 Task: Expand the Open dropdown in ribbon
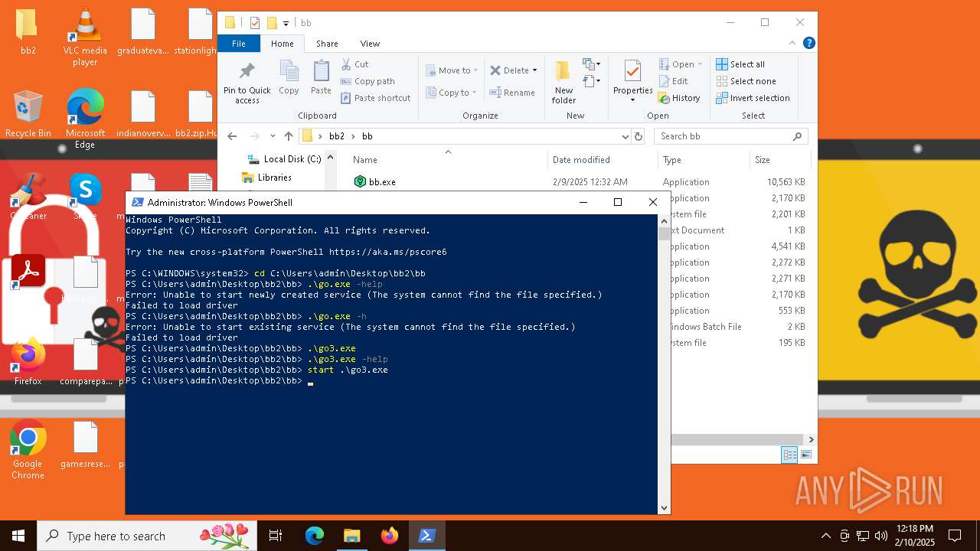click(x=700, y=64)
